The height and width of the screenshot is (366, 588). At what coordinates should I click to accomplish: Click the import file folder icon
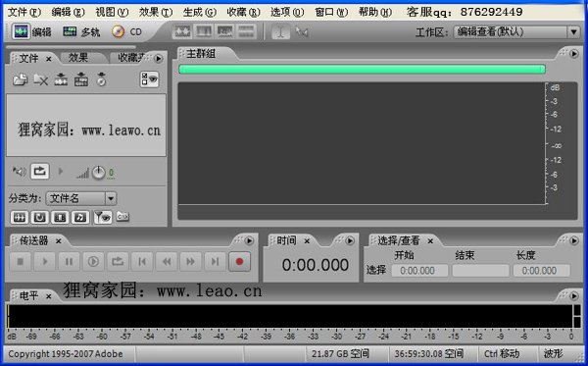coord(21,79)
